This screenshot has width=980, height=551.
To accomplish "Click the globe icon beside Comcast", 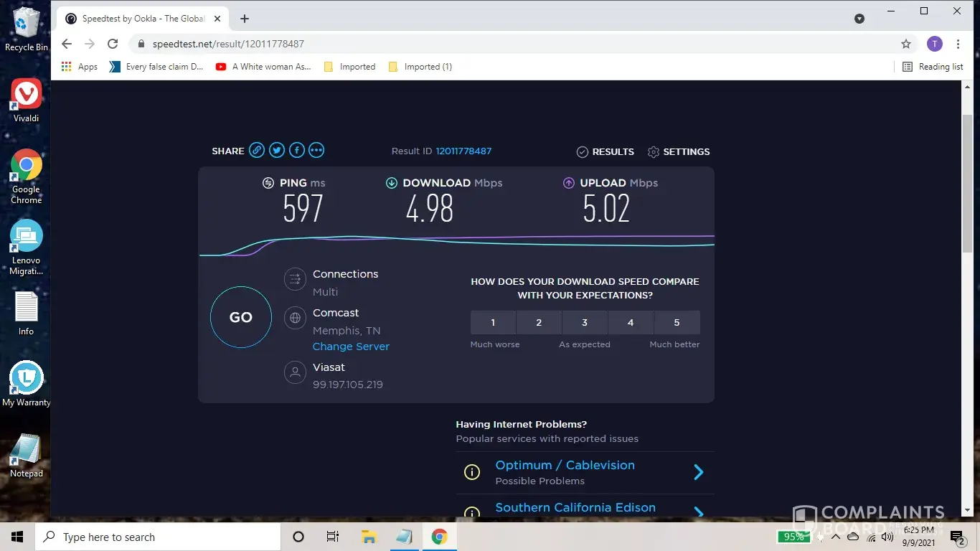I will (295, 318).
